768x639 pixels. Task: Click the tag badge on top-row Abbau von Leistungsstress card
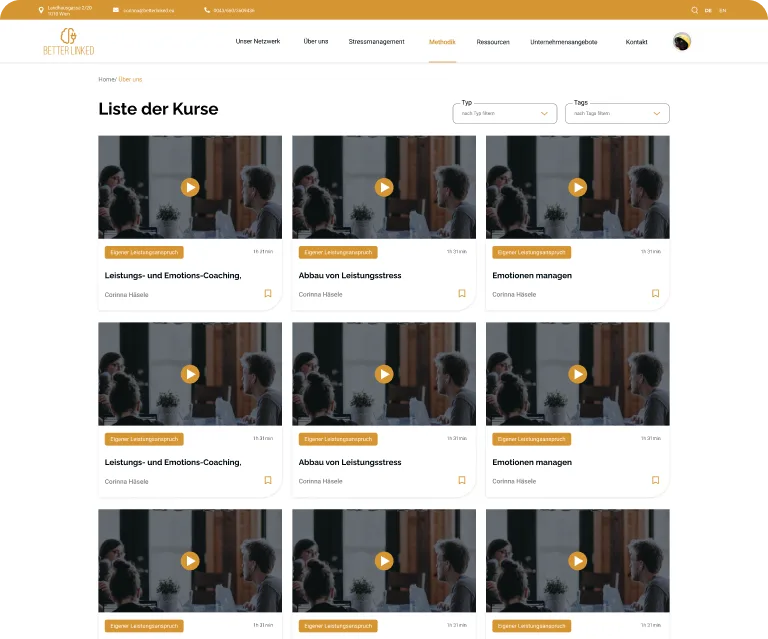pos(338,252)
